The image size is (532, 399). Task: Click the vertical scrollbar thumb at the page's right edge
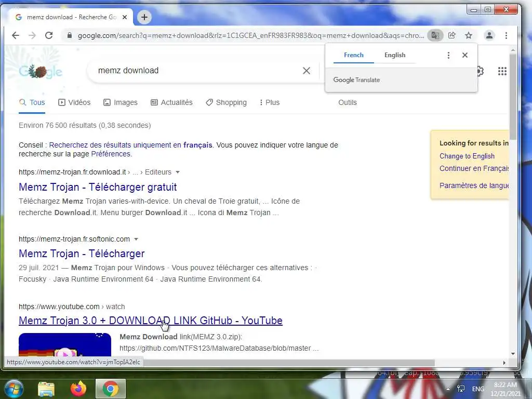(x=513, y=97)
